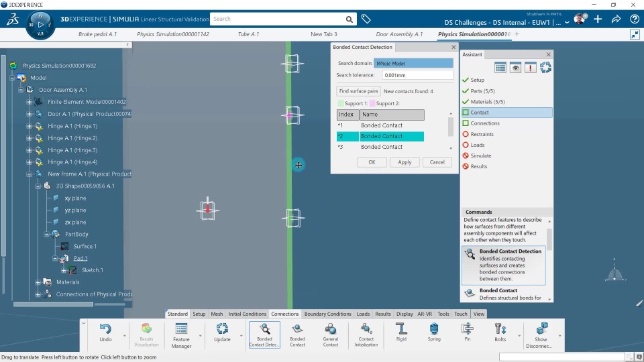Select the General Contact tool
Screen dimensions: 644x362
[x=330, y=328]
